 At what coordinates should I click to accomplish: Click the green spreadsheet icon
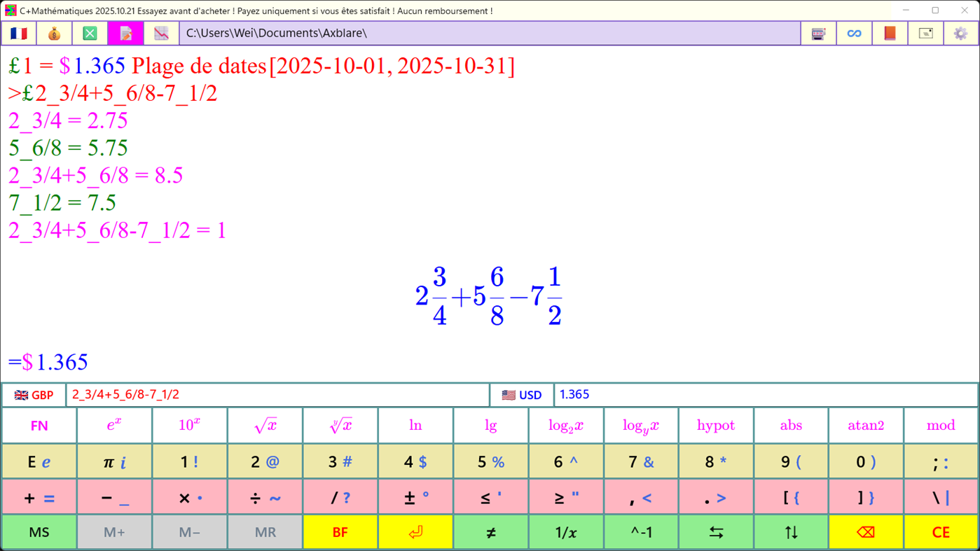[90, 33]
